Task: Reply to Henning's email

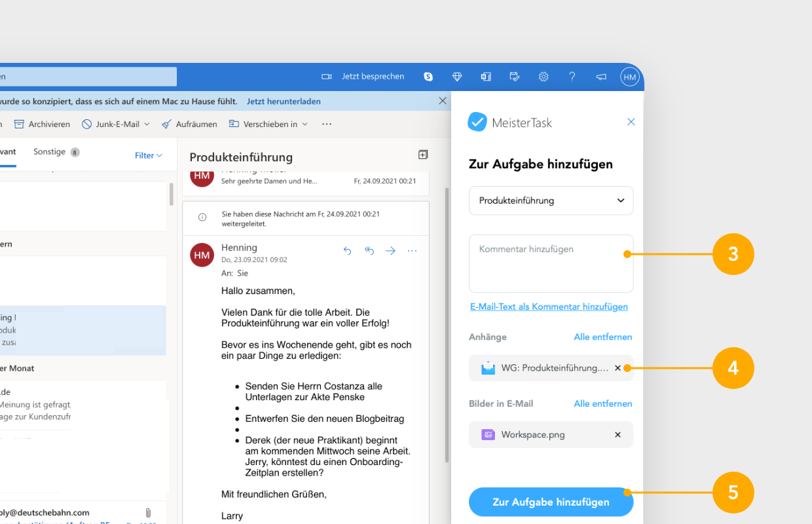Action: click(348, 251)
